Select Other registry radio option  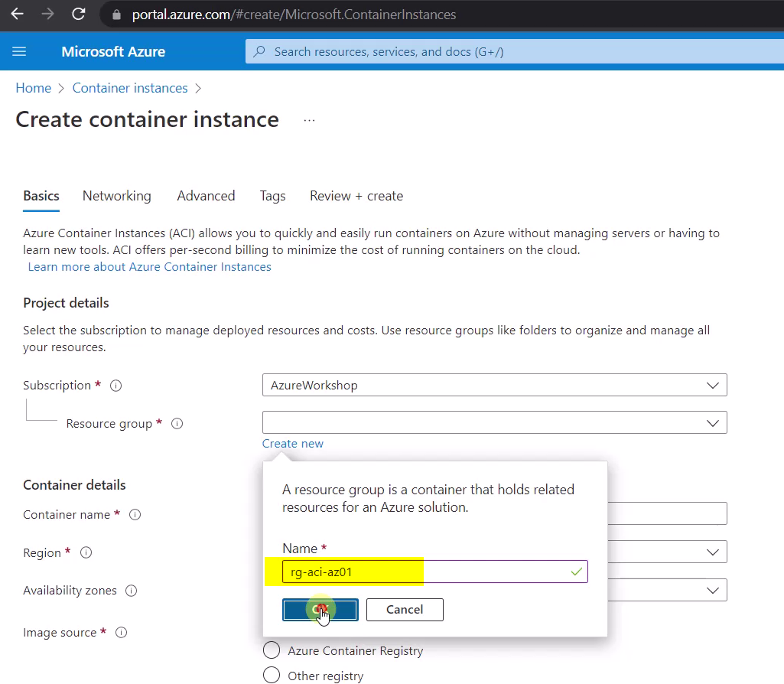tap(272, 675)
